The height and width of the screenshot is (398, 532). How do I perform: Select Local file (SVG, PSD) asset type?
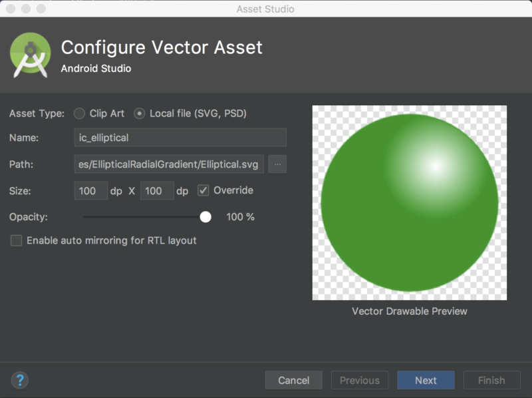[x=140, y=113]
